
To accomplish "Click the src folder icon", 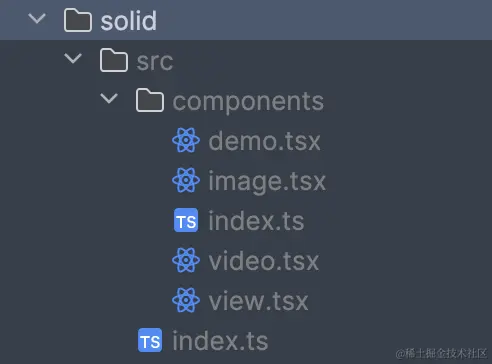I will click(x=114, y=60).
